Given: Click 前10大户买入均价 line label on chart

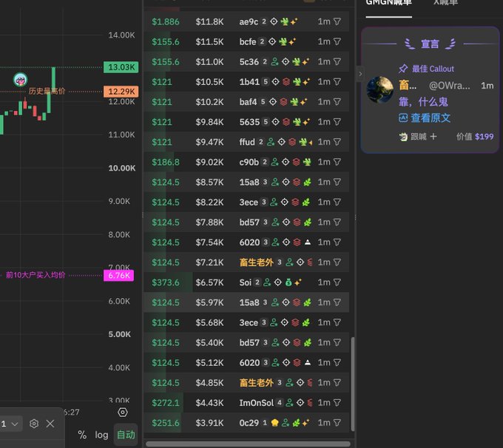Looking at the screenshot, I should [36, 275].
